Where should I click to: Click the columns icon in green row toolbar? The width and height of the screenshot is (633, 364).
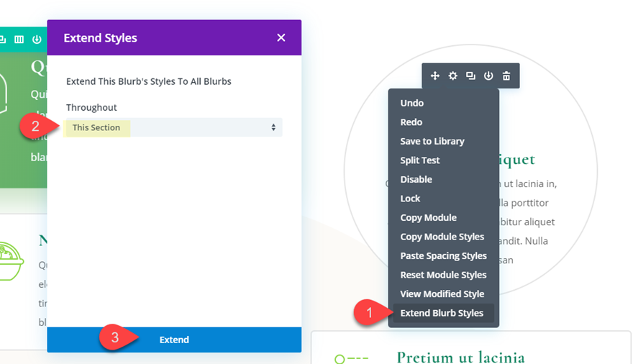point(19,39)
